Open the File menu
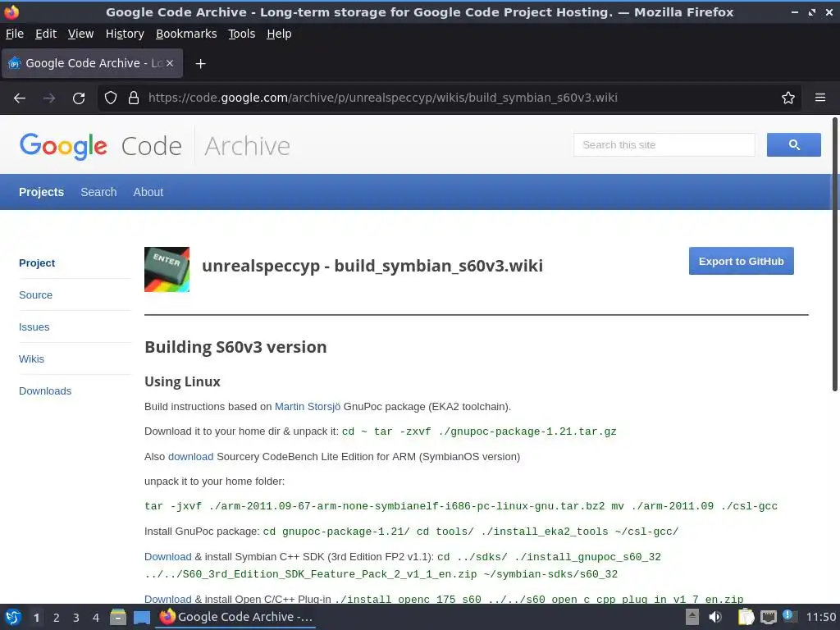This screenshot has width=840, height=630. click(15, 34)
